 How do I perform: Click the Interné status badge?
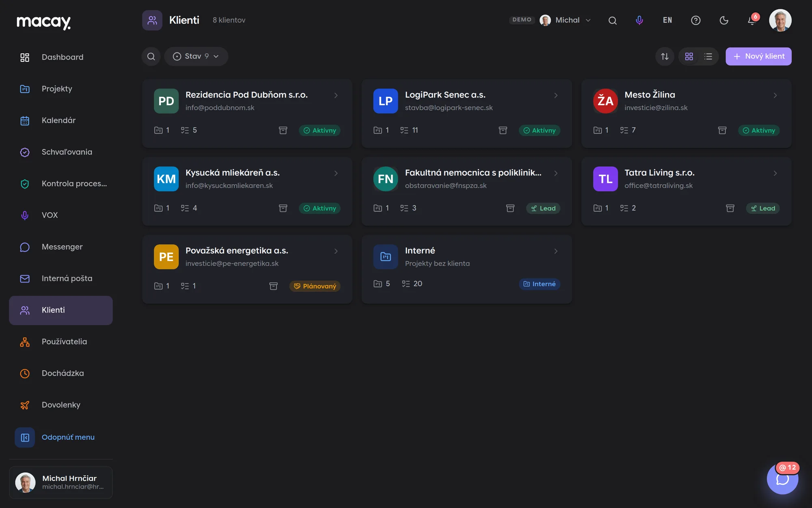(540, 284)
